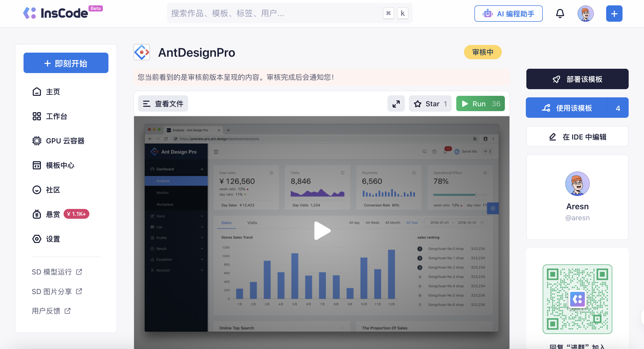Image resolution: width=644 pixels, height=349 pixels.
Task: Expand preview to fullscreen
Action: coord(396,104)
